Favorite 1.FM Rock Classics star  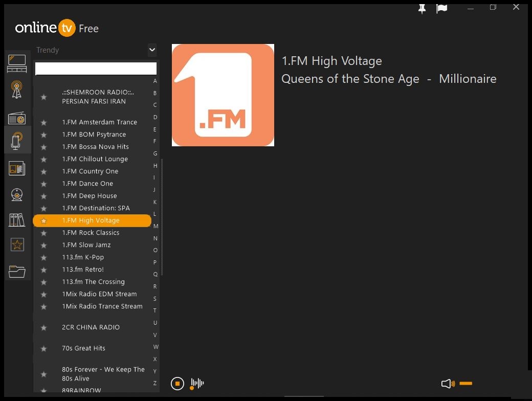(44, 233)
